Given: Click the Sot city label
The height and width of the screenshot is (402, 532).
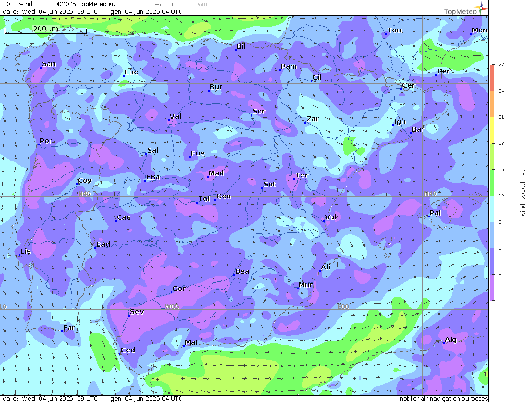Looking at the screenshot, I should (x=270, y=184).
